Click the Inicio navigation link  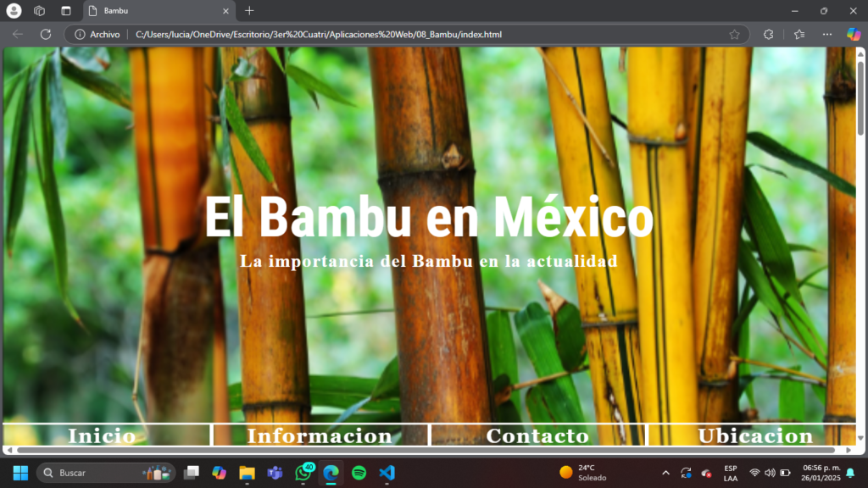coord(99,436)
